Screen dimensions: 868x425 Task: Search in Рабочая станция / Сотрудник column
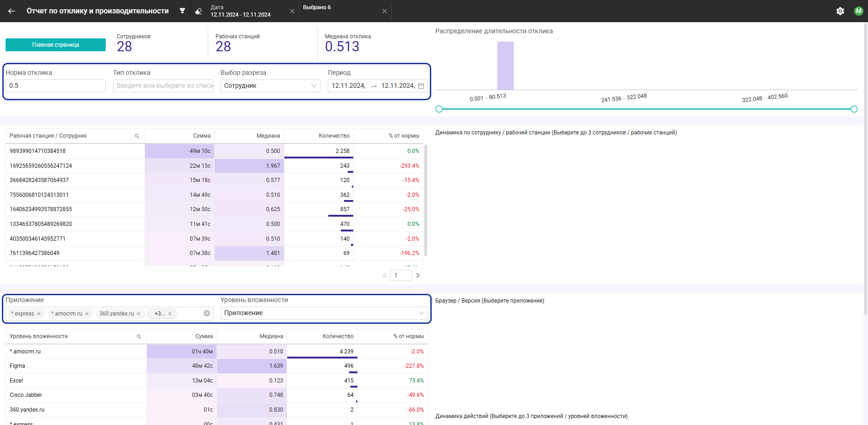click(137, 136)
